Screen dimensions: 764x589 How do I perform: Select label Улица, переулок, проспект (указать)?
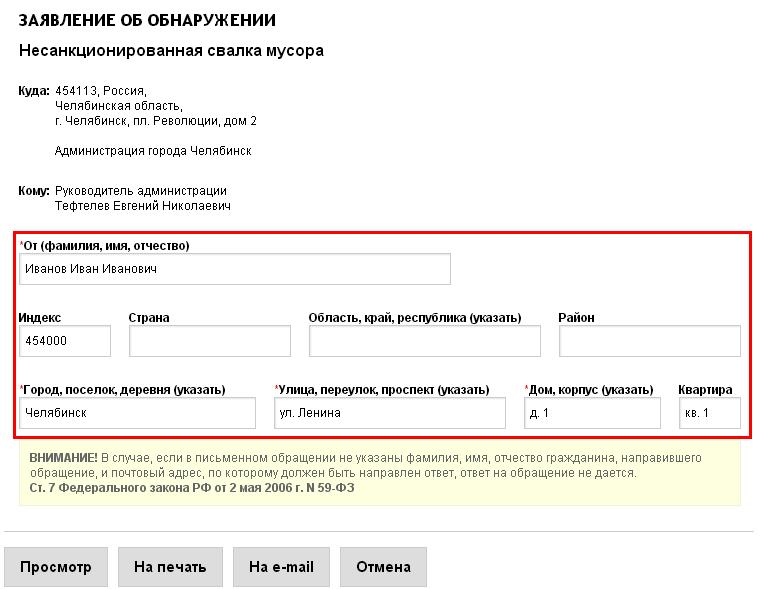(x=383, y=390)
